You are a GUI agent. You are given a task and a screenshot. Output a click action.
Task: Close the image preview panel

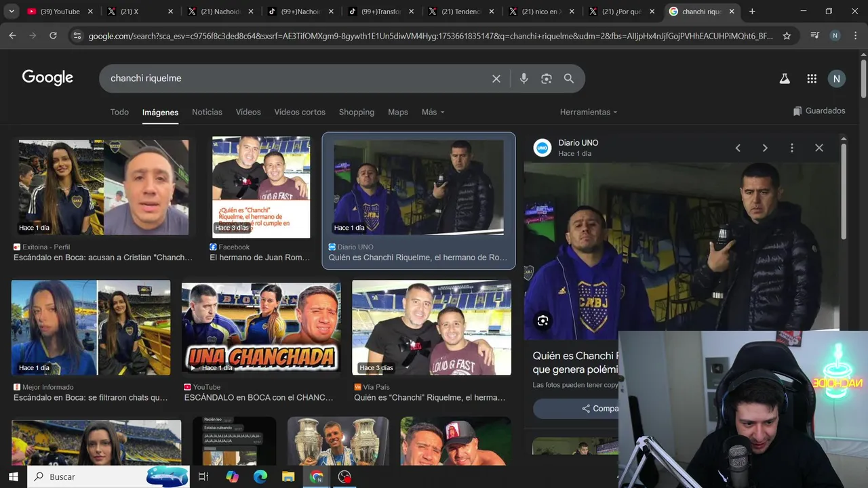click(x=818, y=148)
